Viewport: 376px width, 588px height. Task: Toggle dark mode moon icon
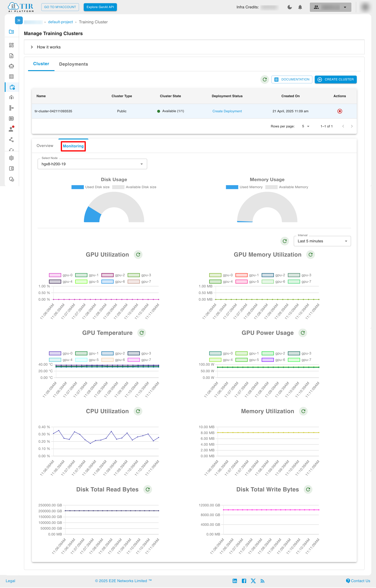pyautogui.click(x=289, y=7)
